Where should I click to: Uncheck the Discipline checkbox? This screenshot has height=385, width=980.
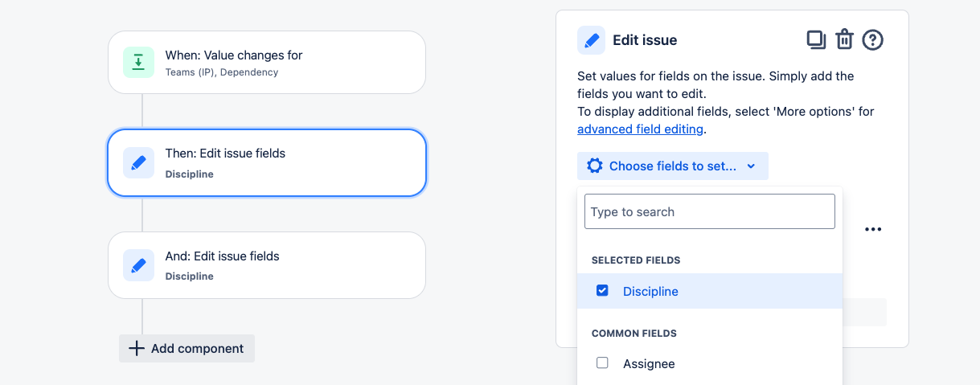[x=602, y=290]
